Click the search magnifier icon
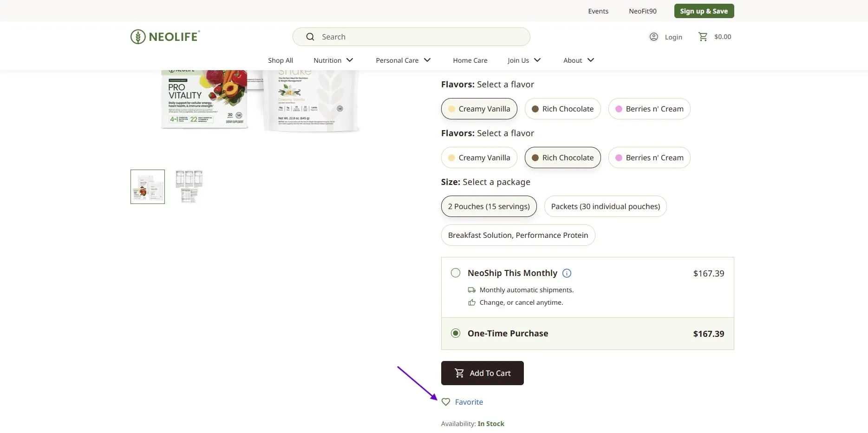This screenshot has height=433, width=868. (310, 37)
